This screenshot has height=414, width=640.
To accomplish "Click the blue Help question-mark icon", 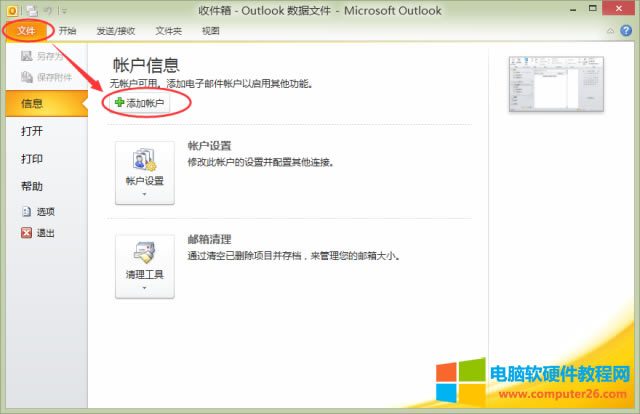I will point(626,31).
